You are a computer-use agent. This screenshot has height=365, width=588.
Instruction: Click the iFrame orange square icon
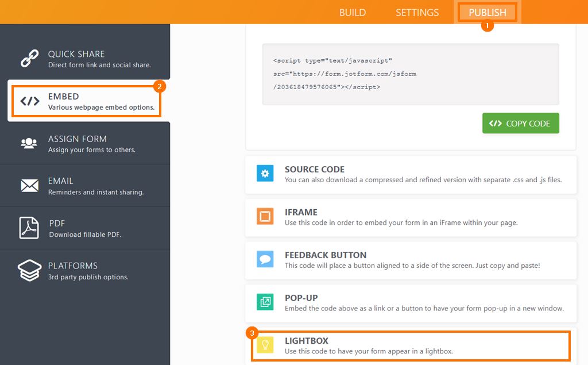(x=265, y=216)
